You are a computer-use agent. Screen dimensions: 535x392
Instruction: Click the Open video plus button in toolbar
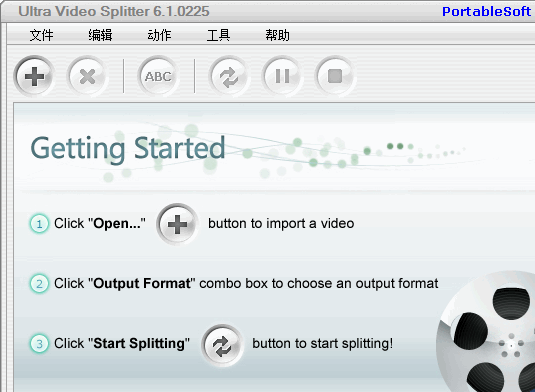[34, 76]
